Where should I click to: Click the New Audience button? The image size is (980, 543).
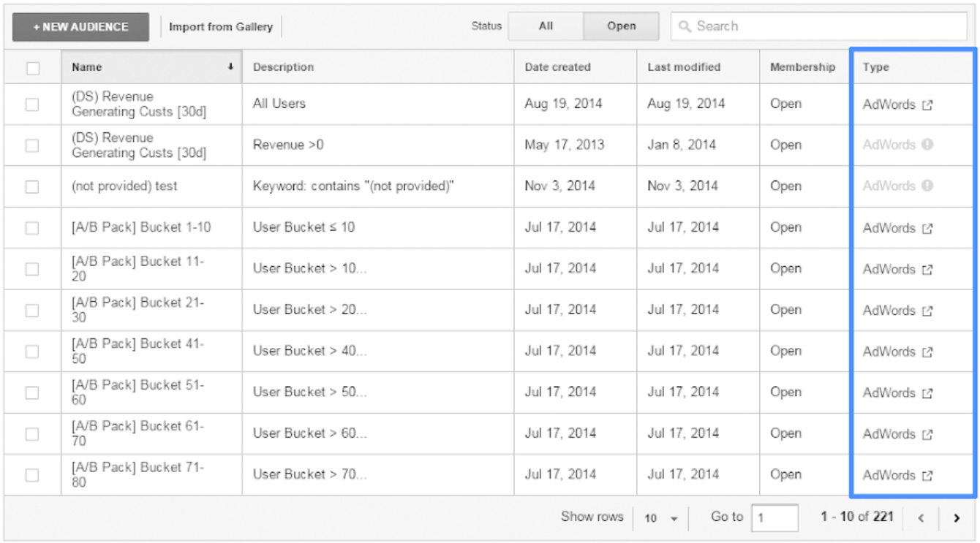click(x=80, y=27)
